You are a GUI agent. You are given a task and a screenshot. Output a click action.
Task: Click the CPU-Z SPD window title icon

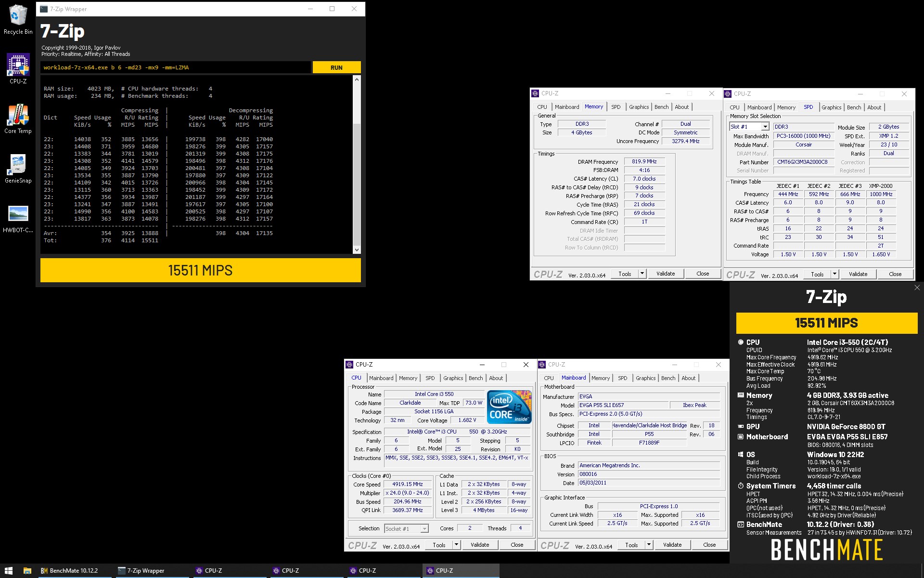tap(728, 94)
